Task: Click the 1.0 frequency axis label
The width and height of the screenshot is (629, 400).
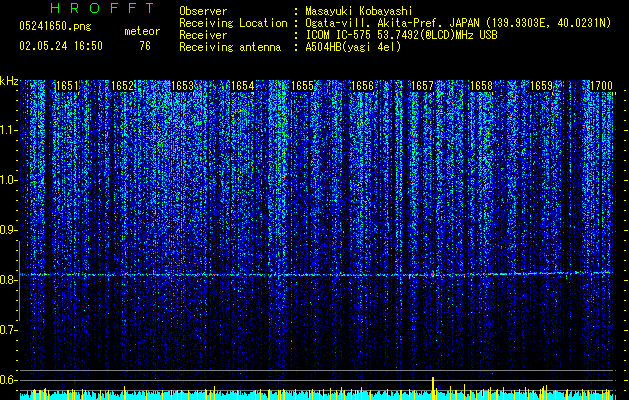Action: pos(8,180)
